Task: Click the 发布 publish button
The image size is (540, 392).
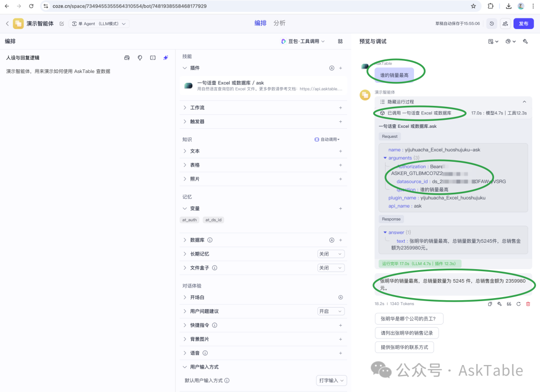Action: [x=523, y=23]
